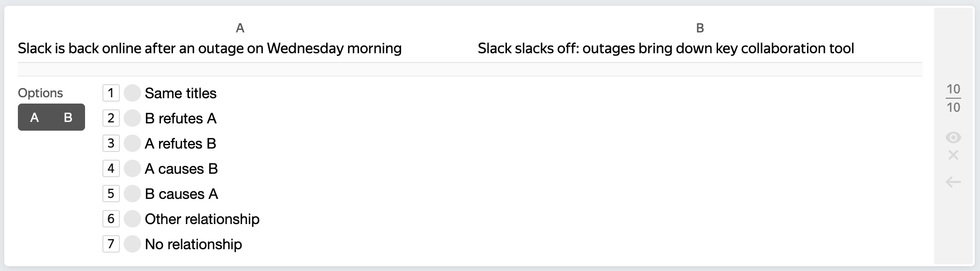
Task: Click the eye visibility icon
Action: (x=953, y=138)
